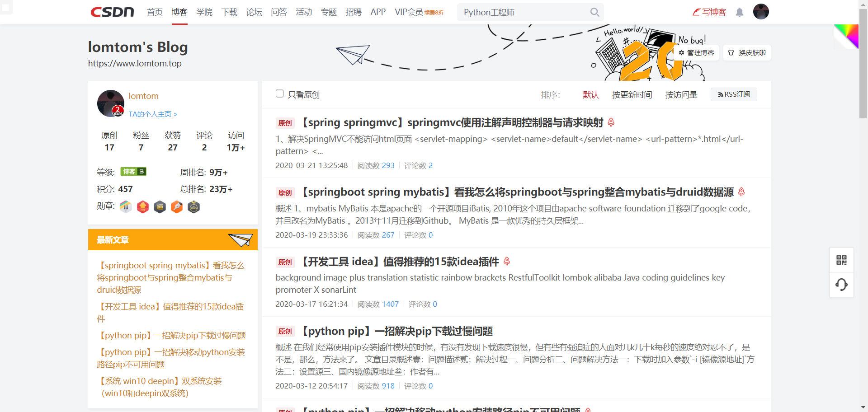
Task: Sort posts by 按访问量
Action: click(681, 94)
